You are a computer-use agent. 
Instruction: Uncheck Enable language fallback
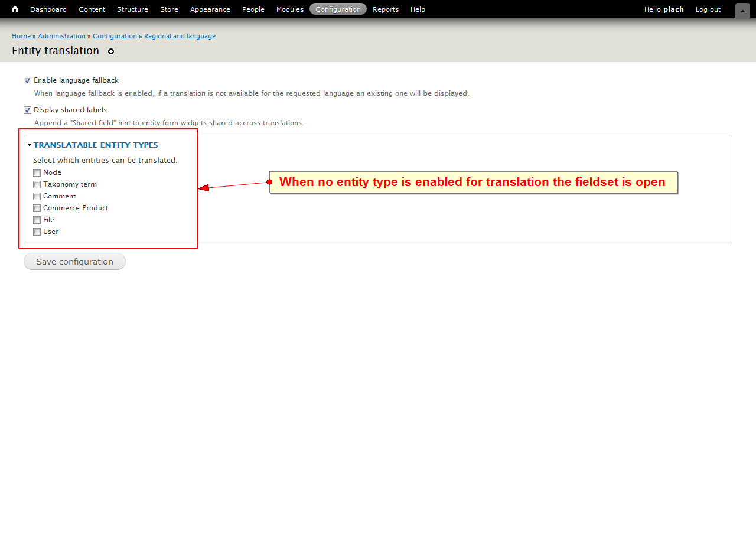click(27, 80)
